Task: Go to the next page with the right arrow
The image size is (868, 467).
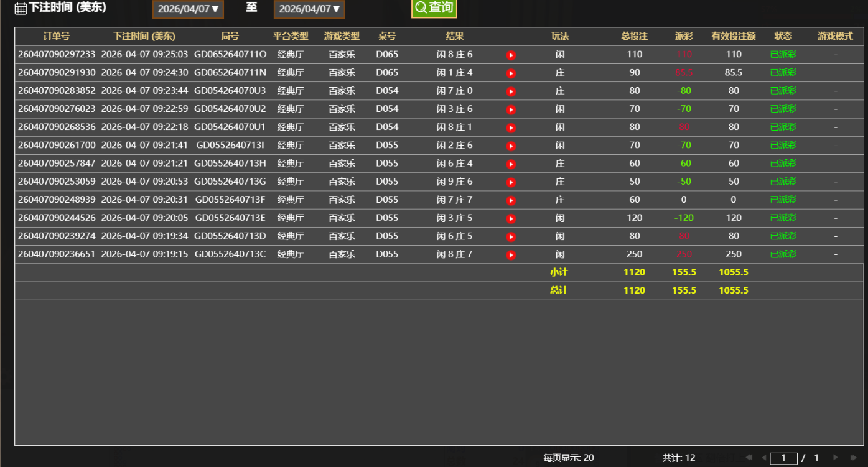Action: click(835, 457)
